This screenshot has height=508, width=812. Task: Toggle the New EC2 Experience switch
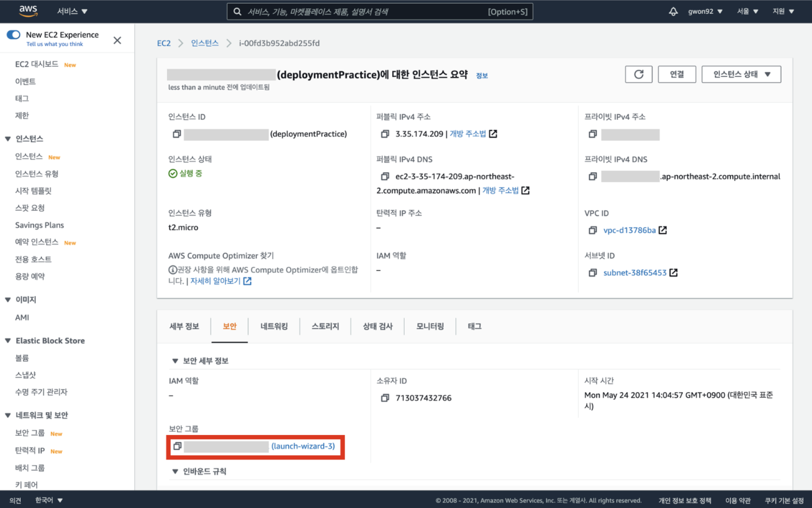[13, 35]
